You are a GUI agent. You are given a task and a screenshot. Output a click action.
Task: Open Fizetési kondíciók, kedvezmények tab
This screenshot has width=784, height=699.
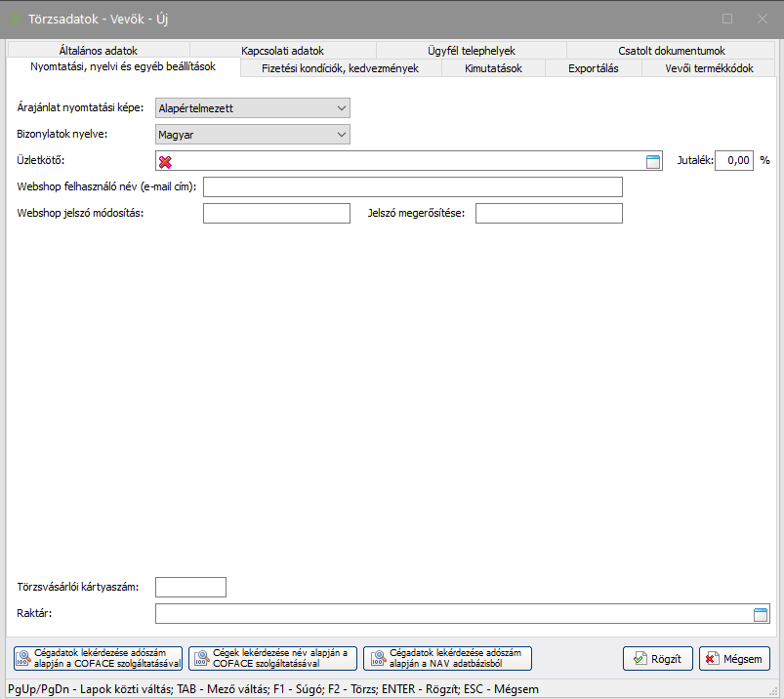coord(341,68)
